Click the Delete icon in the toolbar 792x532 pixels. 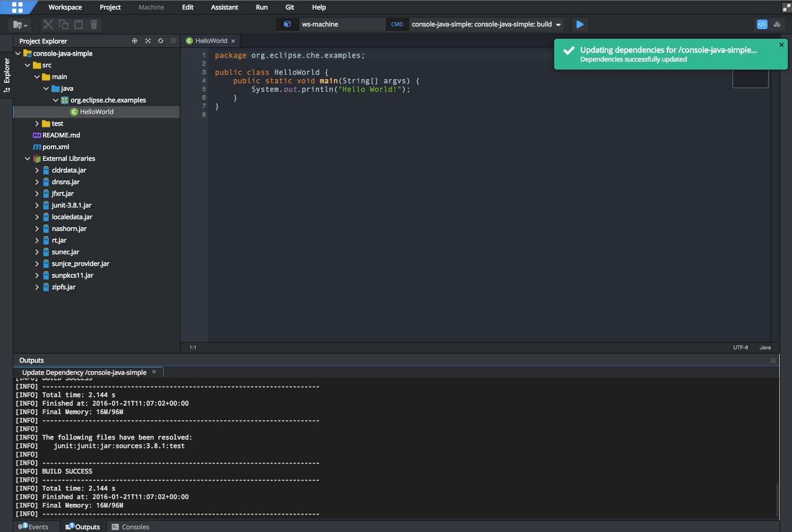(94, 24)
